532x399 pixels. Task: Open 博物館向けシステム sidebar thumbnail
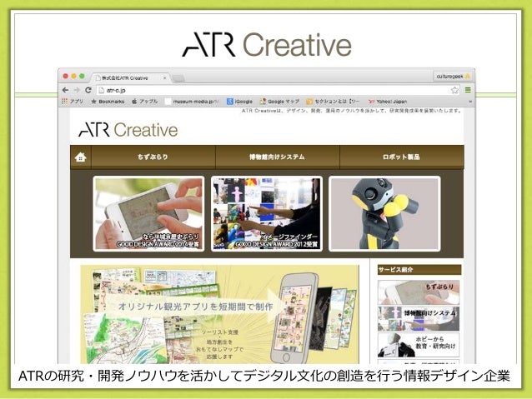coord(419,319)
